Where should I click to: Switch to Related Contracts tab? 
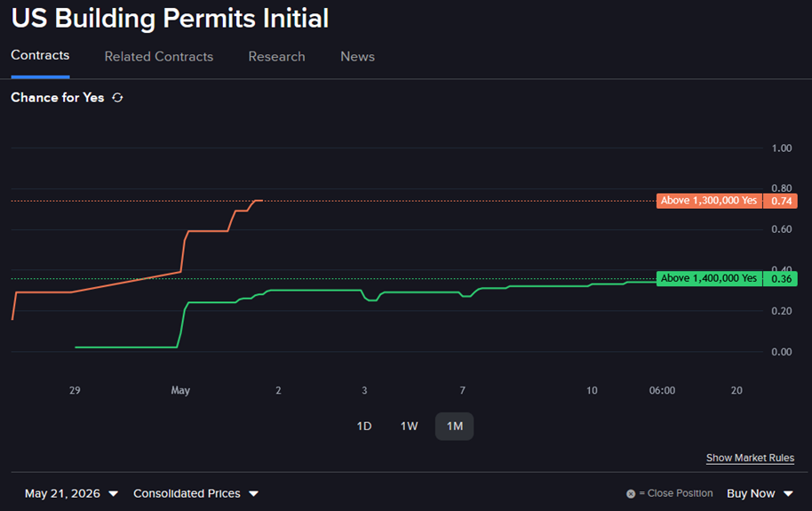pos(158,57)
